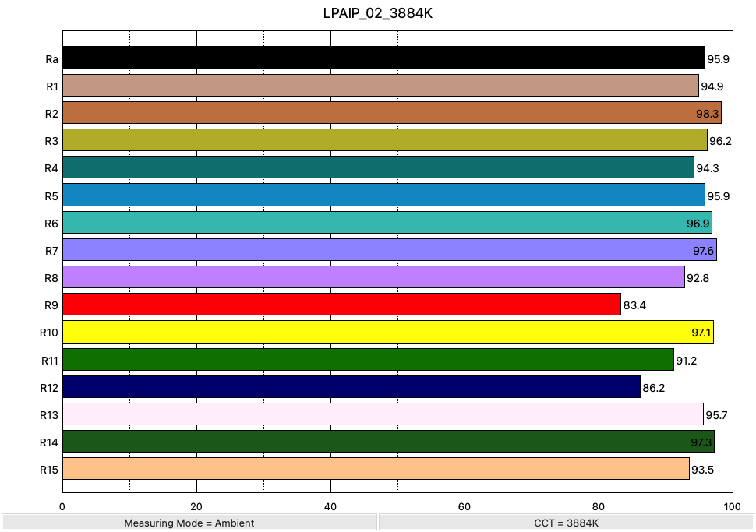Click the x-axis tick label 20
Viewport: 756px width, 532px height.
(196, 506)
